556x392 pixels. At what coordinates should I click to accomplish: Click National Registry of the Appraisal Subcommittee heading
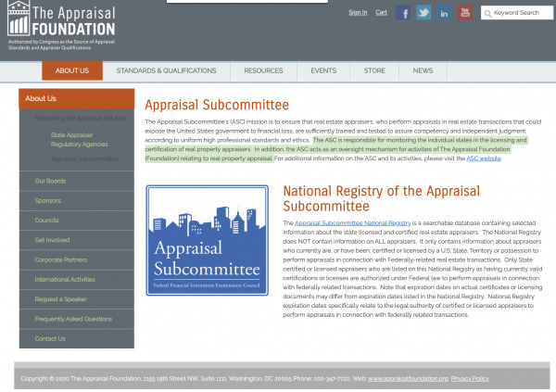click(x=381, y=198)
